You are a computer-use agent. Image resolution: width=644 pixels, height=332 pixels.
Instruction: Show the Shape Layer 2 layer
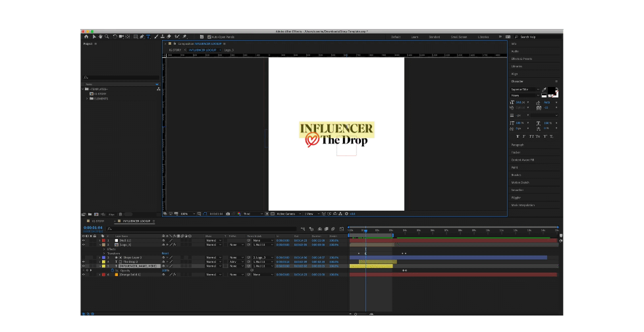[x=84, y=258]
